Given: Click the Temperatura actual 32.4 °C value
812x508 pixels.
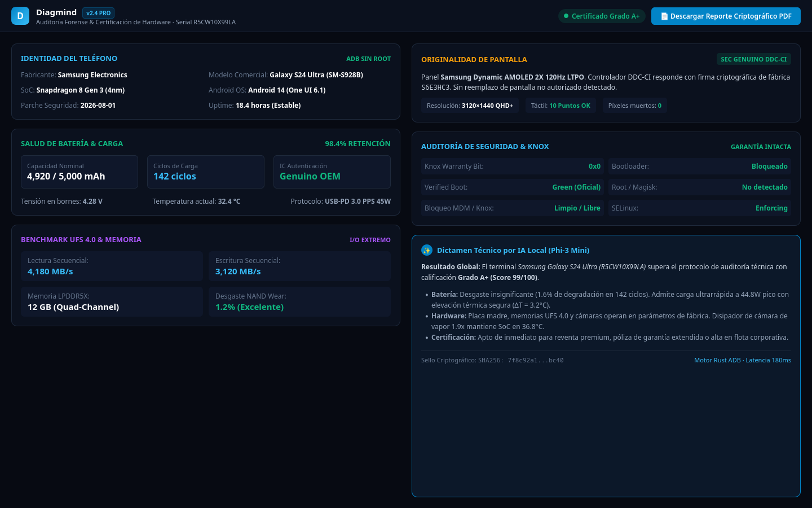Looking at the screenshot, I should 230,202.
